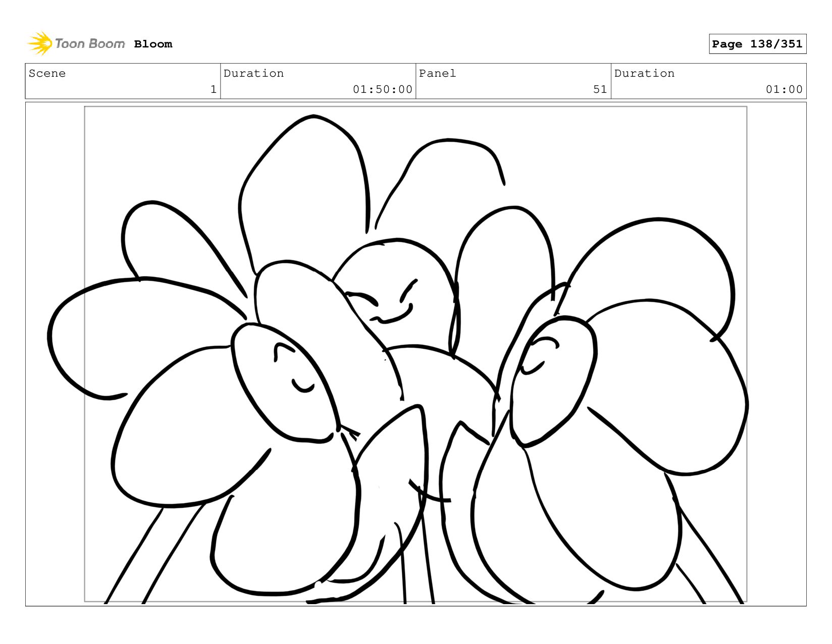Click the panel duration value "01:00"

784,89
